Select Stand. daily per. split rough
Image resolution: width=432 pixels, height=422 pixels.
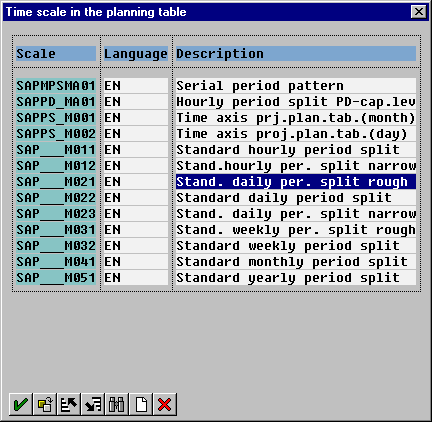coord(296,182)
